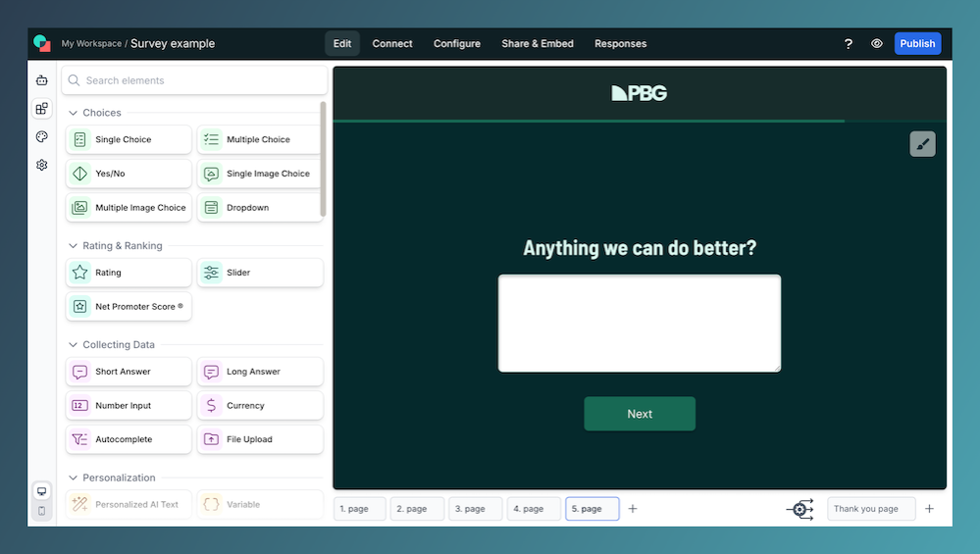
Task: Add the Yes/No element
Action: [x=129, y=174]
